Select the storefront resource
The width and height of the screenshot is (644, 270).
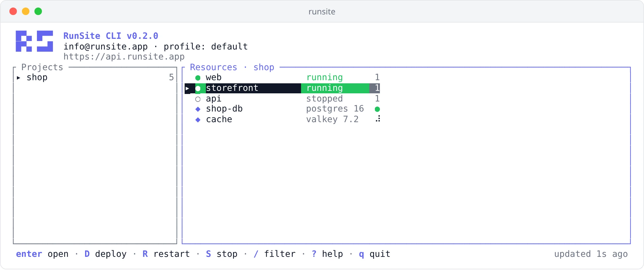click(x=282, y=88)
